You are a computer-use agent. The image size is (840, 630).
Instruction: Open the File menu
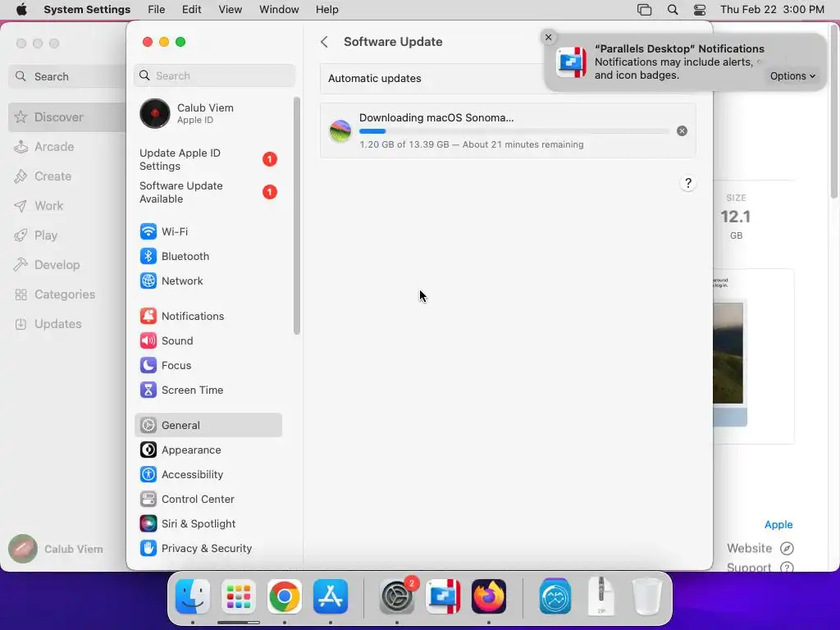pyautogui.click(x=157, y=10)
